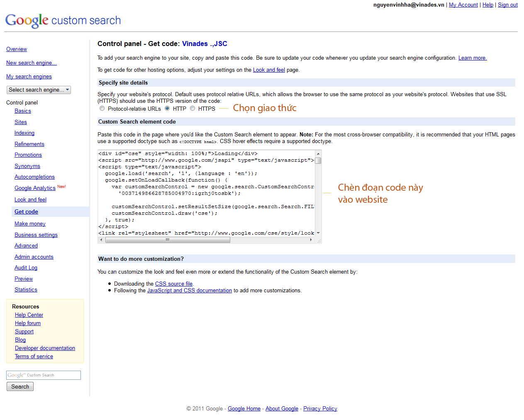Open Business settings
The width and height of the screenshot is (524, 420).
tap(36, 235)
